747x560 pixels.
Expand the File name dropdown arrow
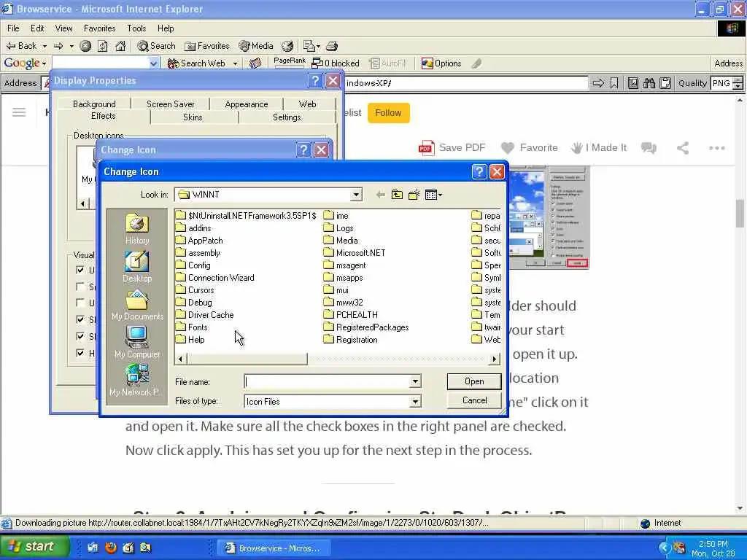[415, 381]
